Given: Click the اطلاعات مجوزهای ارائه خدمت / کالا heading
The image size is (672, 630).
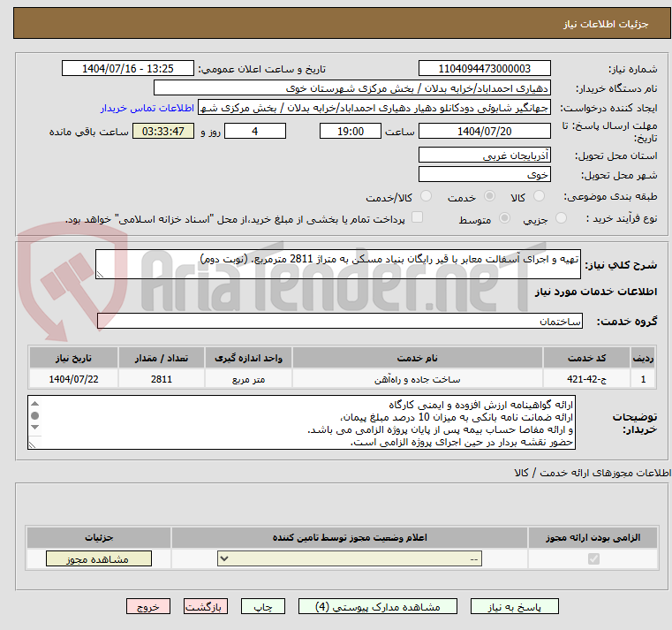Looking at the screenshot, I should pyautogui.click(x=593, y=473).
